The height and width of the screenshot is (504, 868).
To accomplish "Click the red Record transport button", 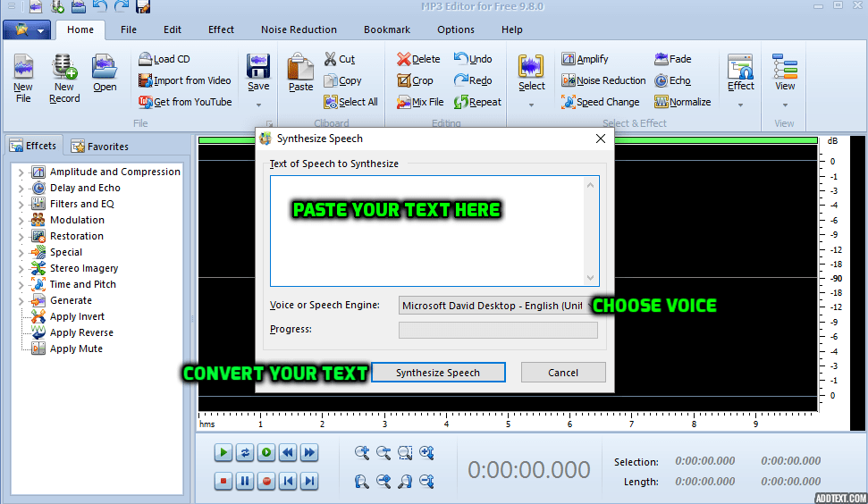I will 266,481.
